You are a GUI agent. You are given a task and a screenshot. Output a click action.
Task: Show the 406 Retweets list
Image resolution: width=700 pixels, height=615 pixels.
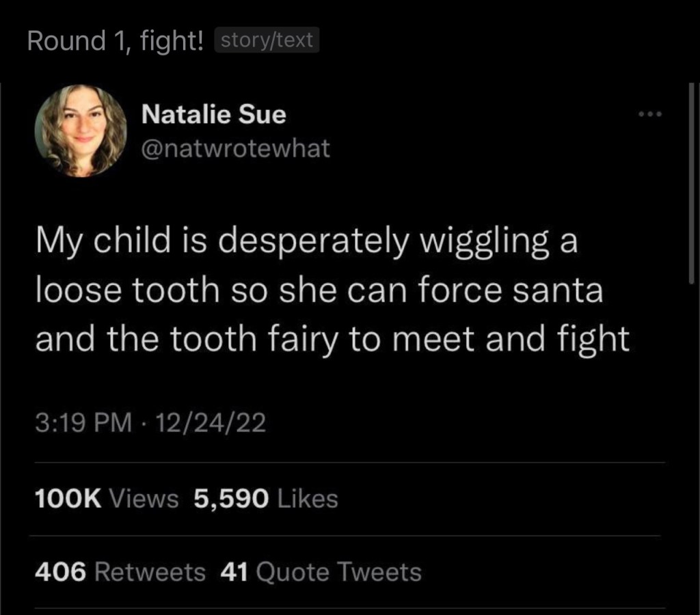coord(120,572)
